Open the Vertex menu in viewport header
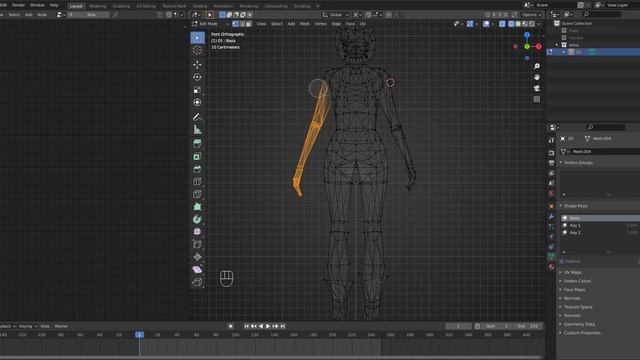640x360 pixels. tap(320, 24)
